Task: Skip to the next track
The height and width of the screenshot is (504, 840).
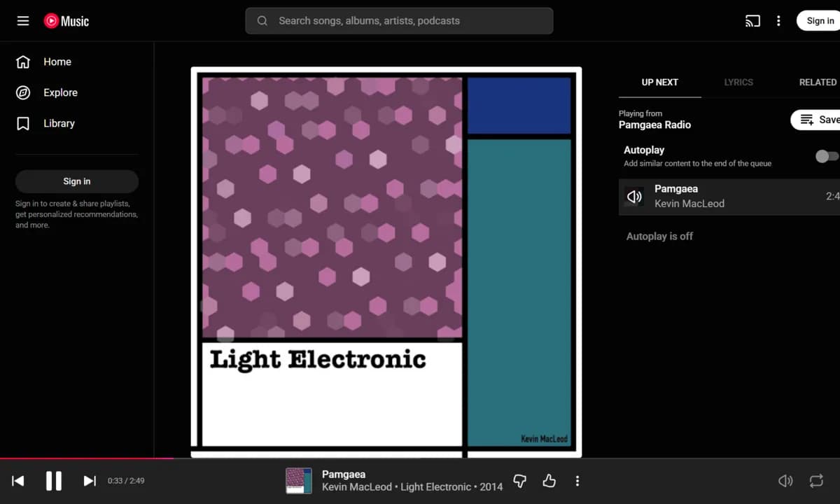Action: [90, 481]
